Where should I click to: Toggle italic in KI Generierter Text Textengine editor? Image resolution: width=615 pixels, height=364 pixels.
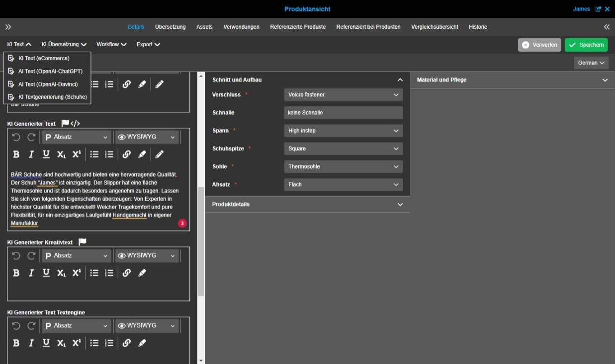[x=31, y=343]
